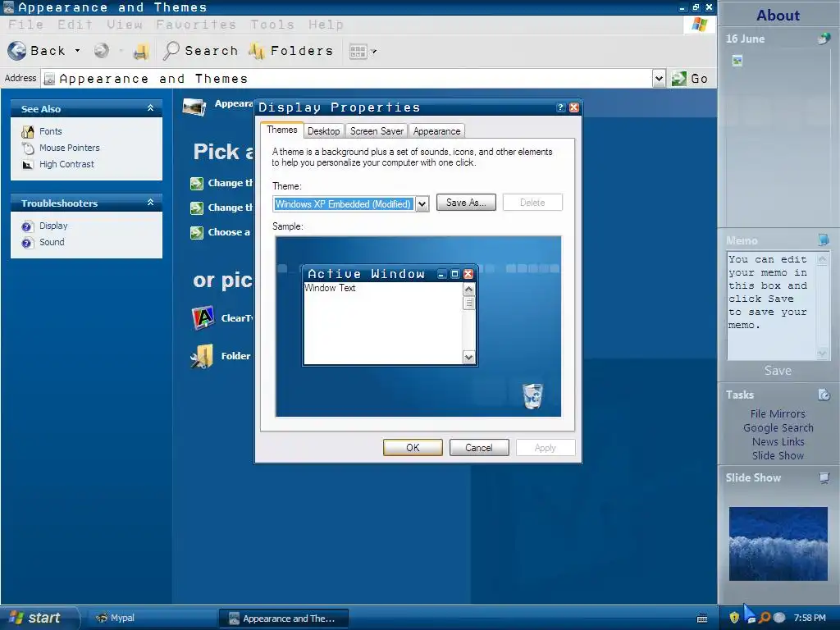Open the Help menu
The width and height of the screenshot is (840, 630).
326,25
